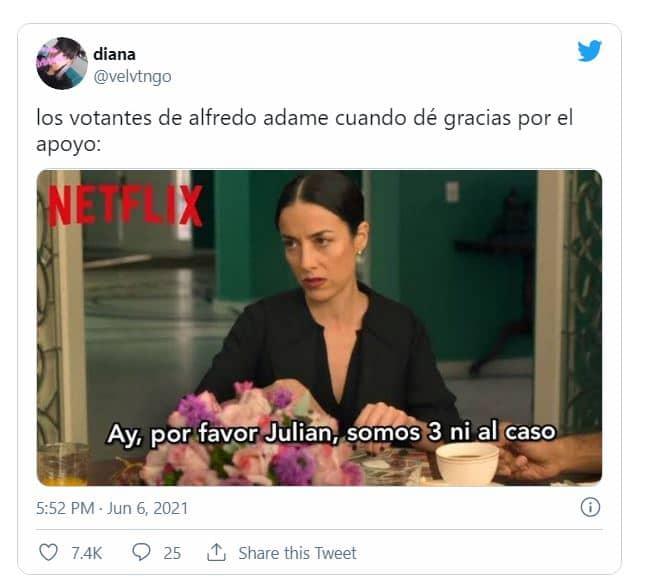This screenshot has width=649, height=586.
Task: Click the white coffee cup on the table
Action: (x=467, y=462)
